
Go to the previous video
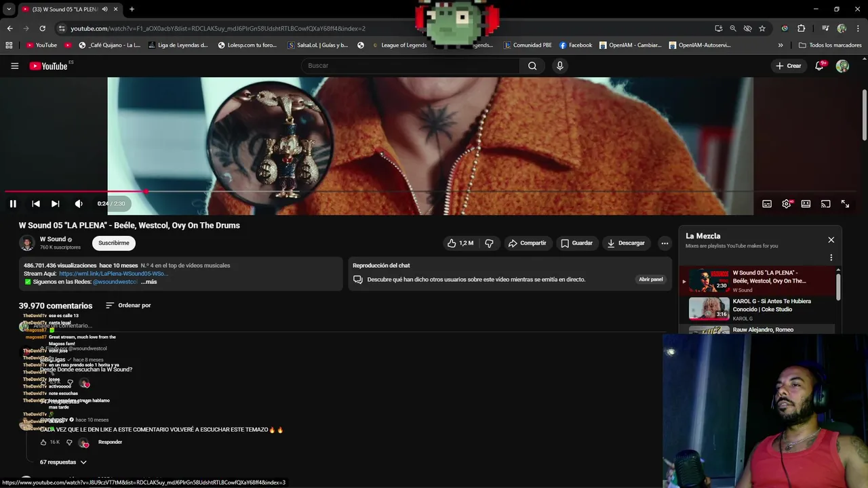click(x=36, y=203)
